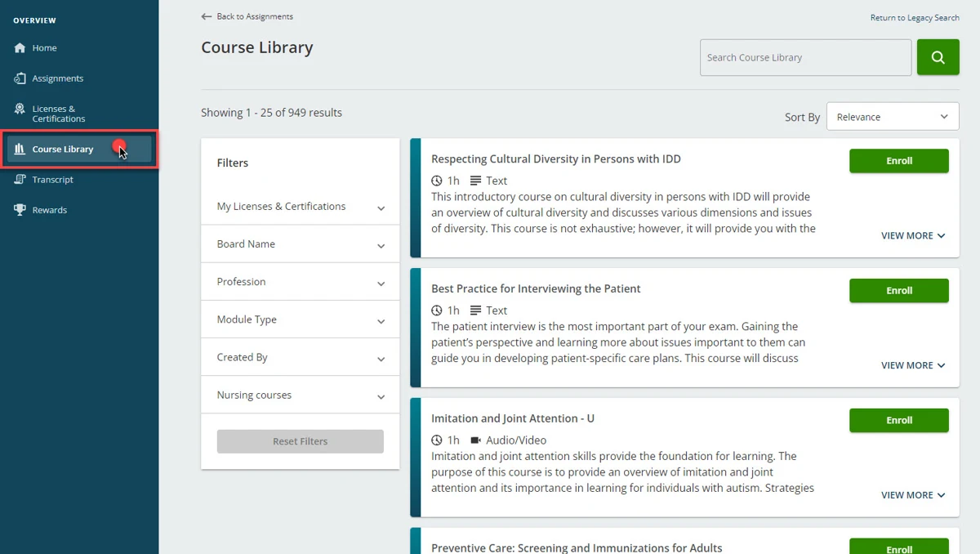Click the Licenses & Certifications ribbon icon
The image size is (980, 554).
(x=20, y=109)
